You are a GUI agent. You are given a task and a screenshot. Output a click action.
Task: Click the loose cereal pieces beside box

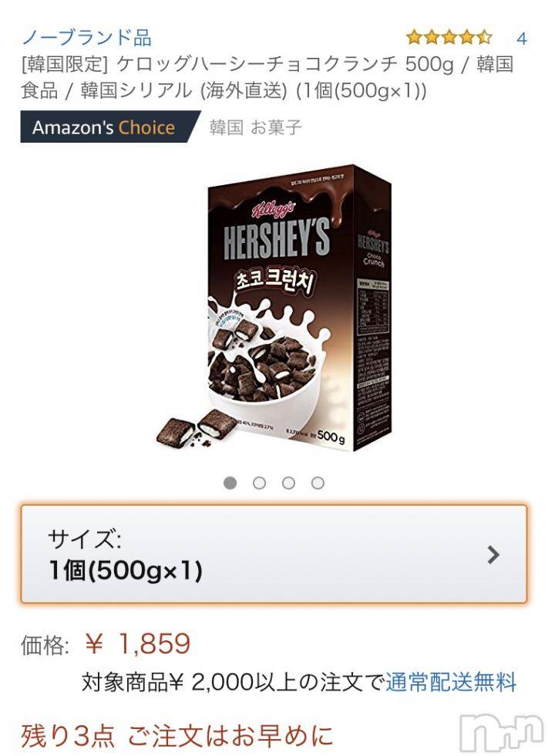coord(197,427)
